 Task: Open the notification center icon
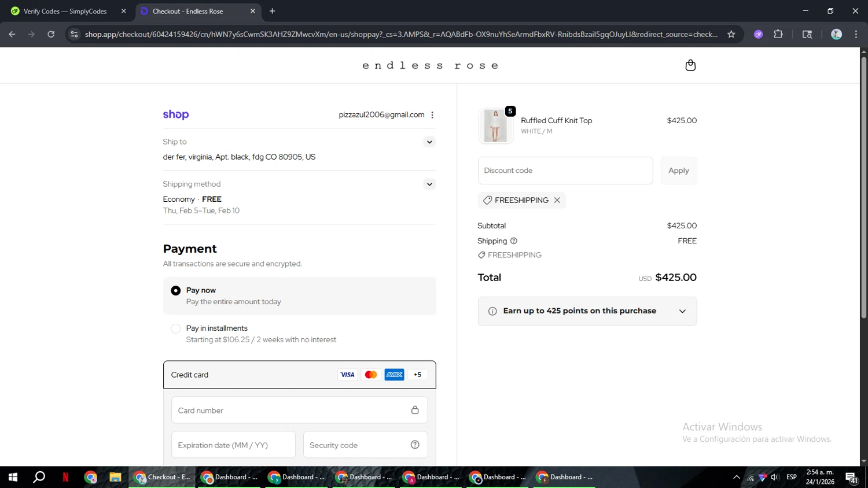point(852,478)
